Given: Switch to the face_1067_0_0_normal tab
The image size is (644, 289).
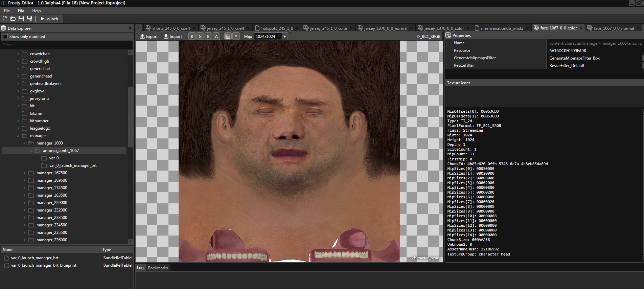Looking at the screenshot, I should pos(613,28).
